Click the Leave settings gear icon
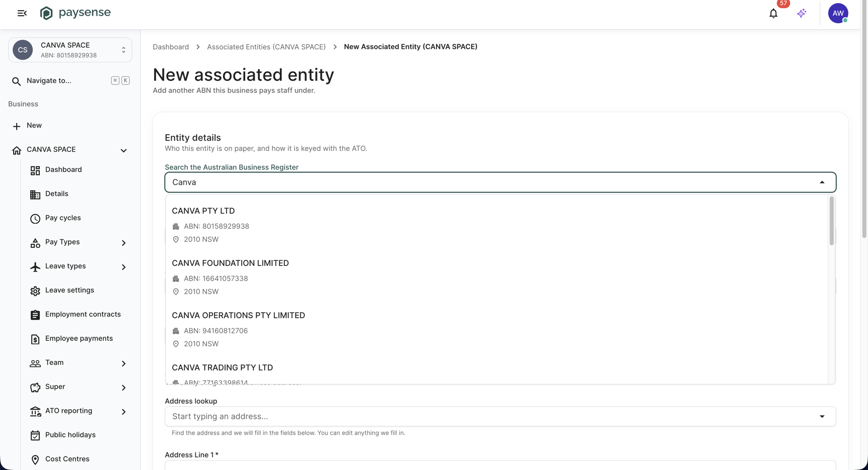The height and width of the screenshot is (470, 868). [x=35, y=291]
